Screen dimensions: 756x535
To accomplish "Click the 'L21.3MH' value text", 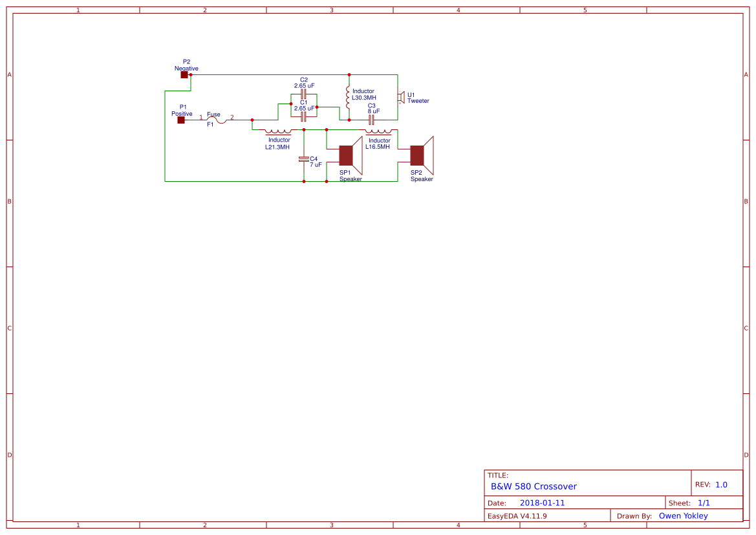I will click(x=277, y=147).
